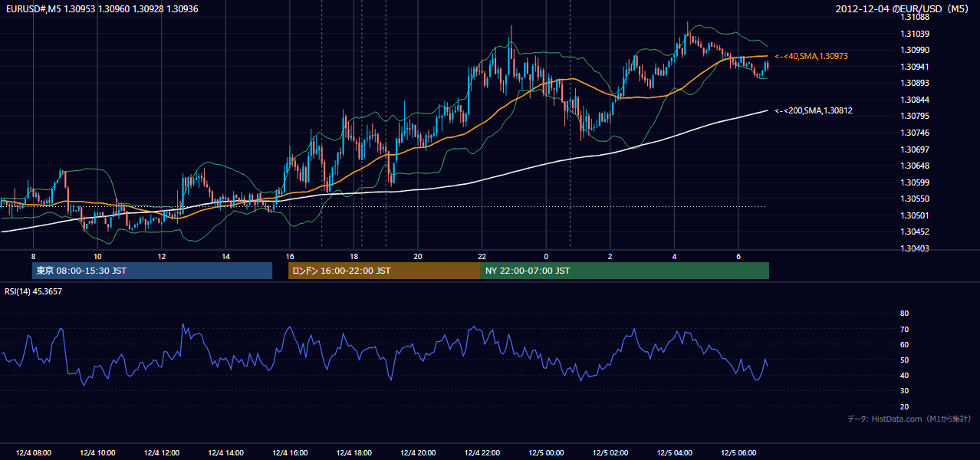Click the 12/5 00:00 time label

tap(546, 453)
